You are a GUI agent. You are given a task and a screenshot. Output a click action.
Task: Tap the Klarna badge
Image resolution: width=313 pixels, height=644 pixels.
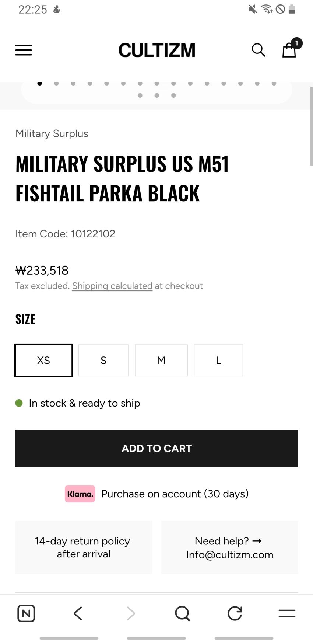pyautogui.click(x=80, y=494)
